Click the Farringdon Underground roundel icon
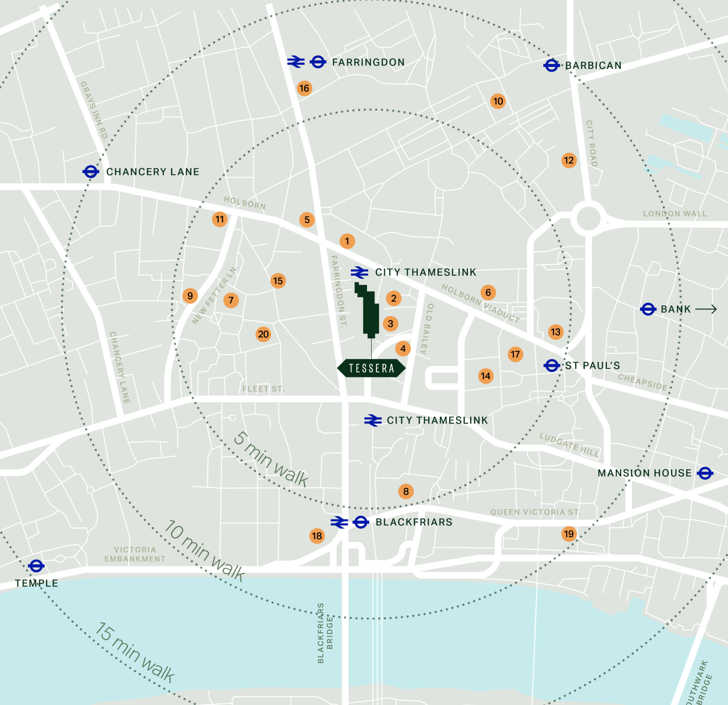The image size is (728, 705). coord(318,62)
